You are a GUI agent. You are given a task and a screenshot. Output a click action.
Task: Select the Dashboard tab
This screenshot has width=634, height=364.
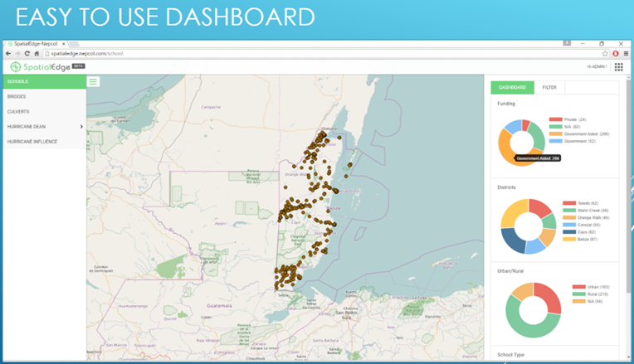point(512,87)
